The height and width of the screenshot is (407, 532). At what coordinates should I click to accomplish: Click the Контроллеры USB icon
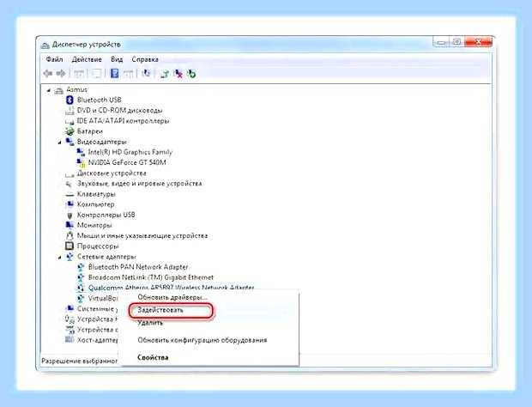(70, 215)
